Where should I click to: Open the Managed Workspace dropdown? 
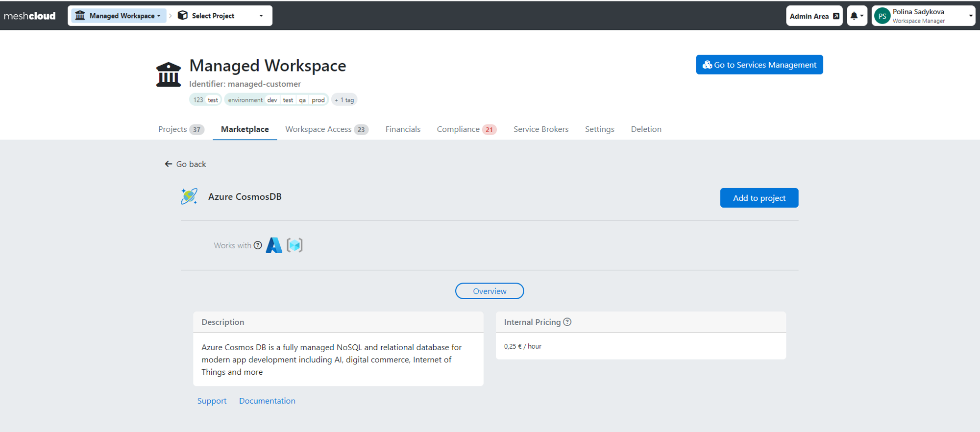[119, 16]
